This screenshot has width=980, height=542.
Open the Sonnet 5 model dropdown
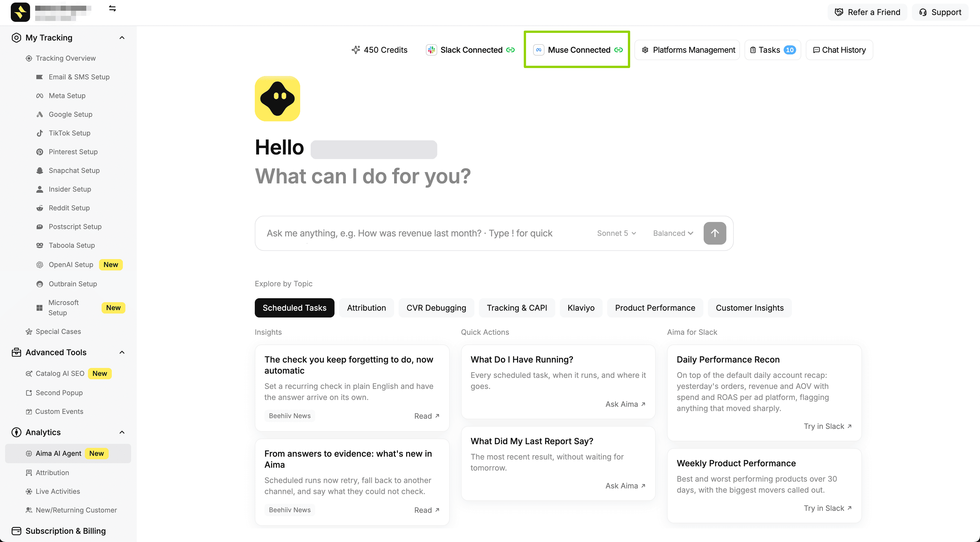[x=616, y=233]
